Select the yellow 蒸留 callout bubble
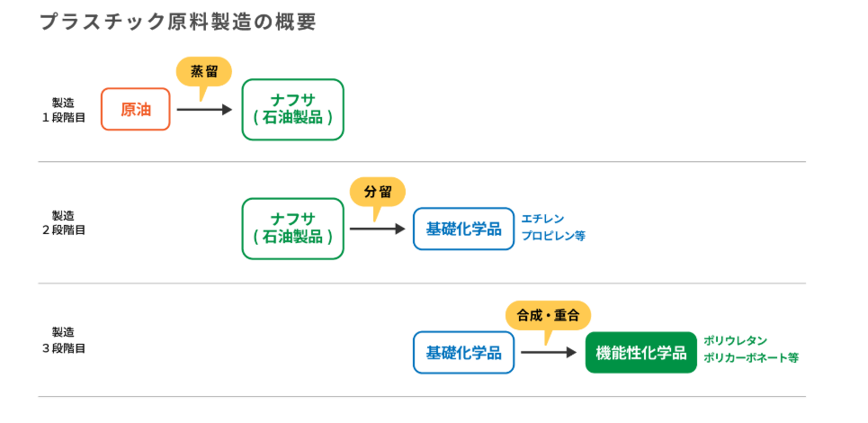This screenshot has width=868, height=423. point(204,71)
